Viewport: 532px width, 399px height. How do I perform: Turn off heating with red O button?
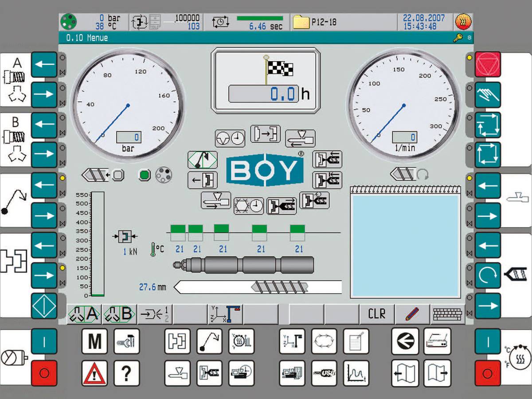point(488,373)
